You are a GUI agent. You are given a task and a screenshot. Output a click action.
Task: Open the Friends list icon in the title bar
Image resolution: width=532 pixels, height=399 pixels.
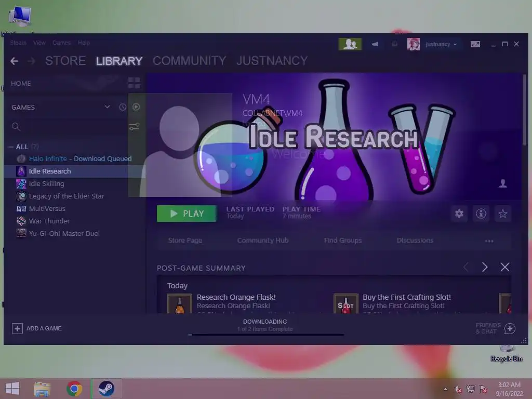coord(350,44)
